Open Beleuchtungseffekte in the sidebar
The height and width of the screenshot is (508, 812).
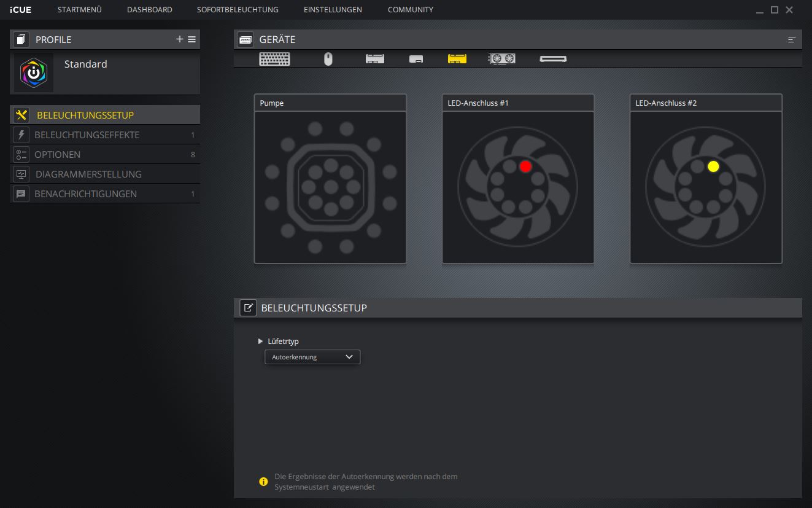coord(87,135)
